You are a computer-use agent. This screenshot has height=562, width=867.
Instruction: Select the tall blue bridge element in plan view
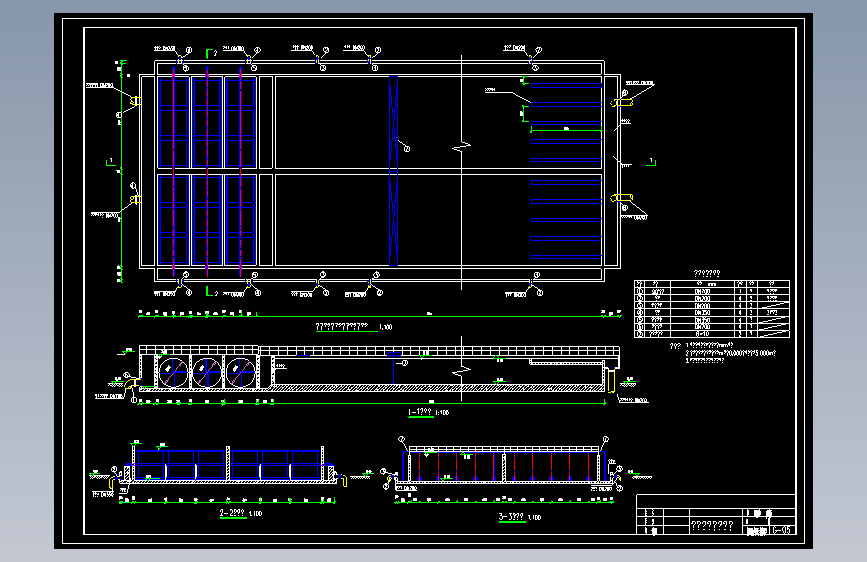tap(393, 171)
